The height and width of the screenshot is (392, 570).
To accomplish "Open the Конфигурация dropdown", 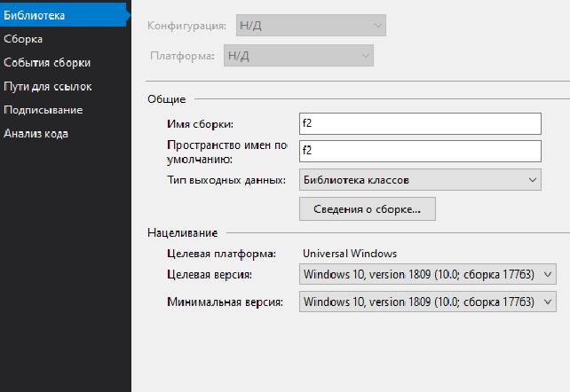I will 311,26.
